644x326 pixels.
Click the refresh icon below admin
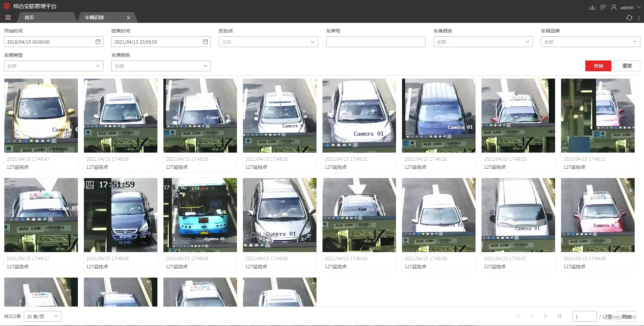coord(629,18)
